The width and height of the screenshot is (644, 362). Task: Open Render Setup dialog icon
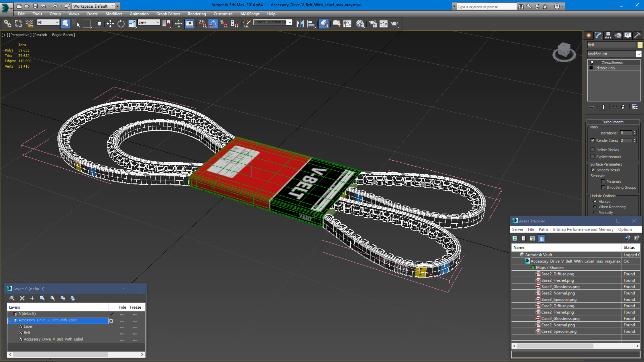tap(373, 23)
